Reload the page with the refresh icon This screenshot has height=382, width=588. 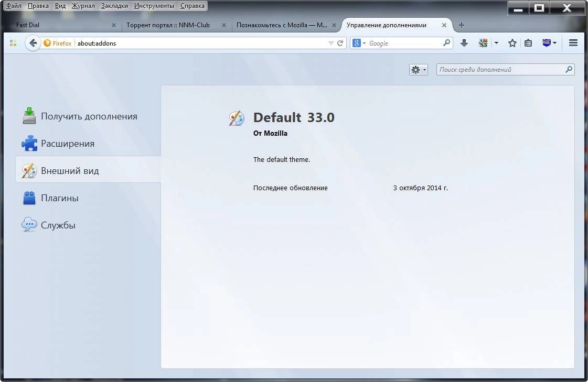pos(340,43)
